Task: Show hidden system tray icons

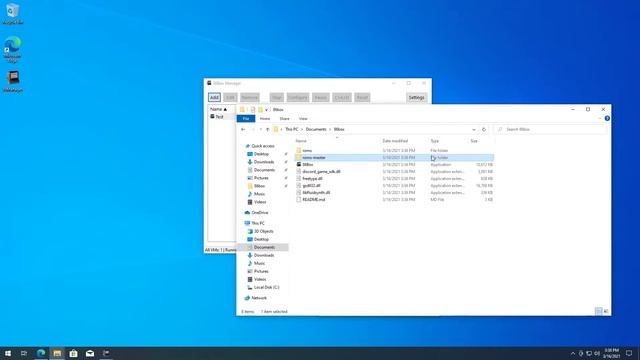Action: [x=573, y=353]
